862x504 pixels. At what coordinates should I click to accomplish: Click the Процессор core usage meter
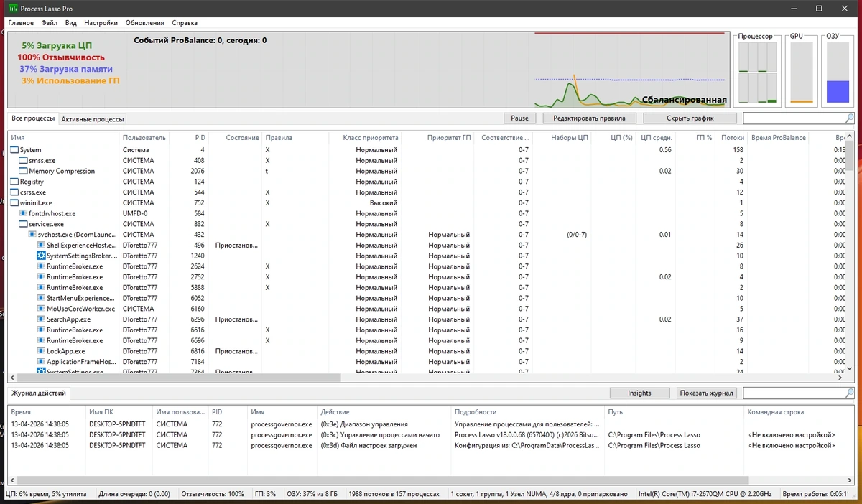756,72
